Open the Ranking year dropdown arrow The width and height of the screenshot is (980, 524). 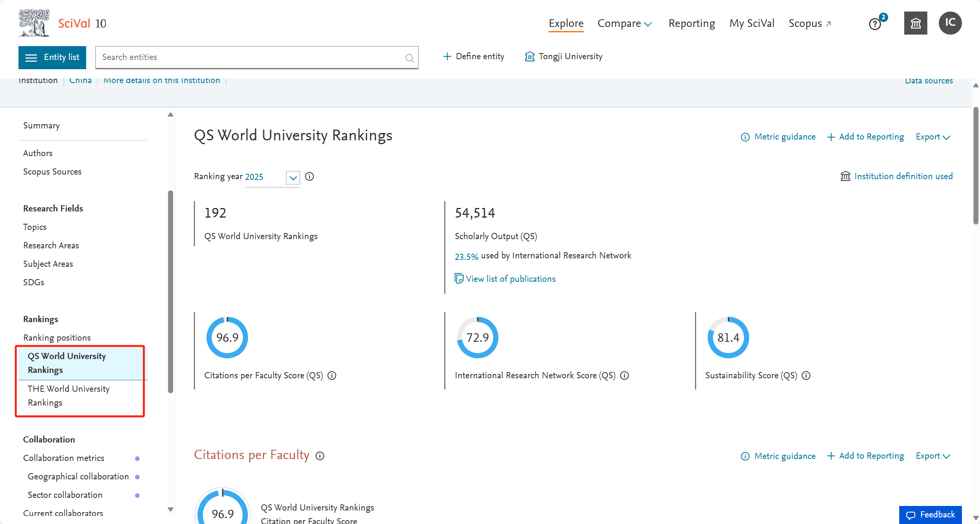point(293,178)
